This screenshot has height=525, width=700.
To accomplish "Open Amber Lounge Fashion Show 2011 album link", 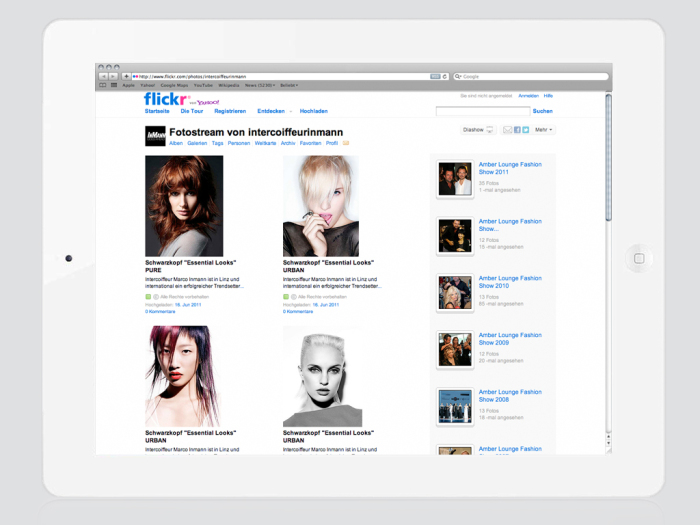I will pyautogui.click(x=510, y=168).
